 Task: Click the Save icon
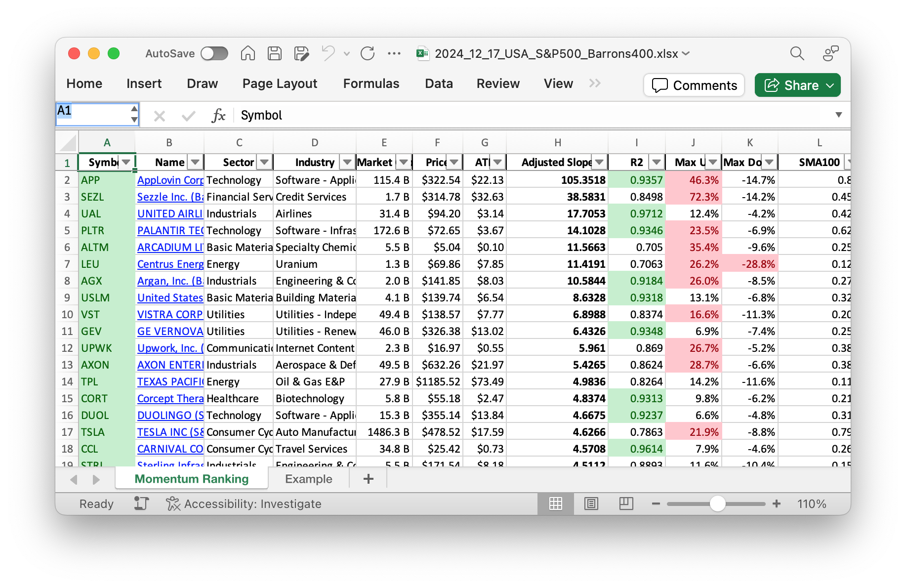pos(274,53)
